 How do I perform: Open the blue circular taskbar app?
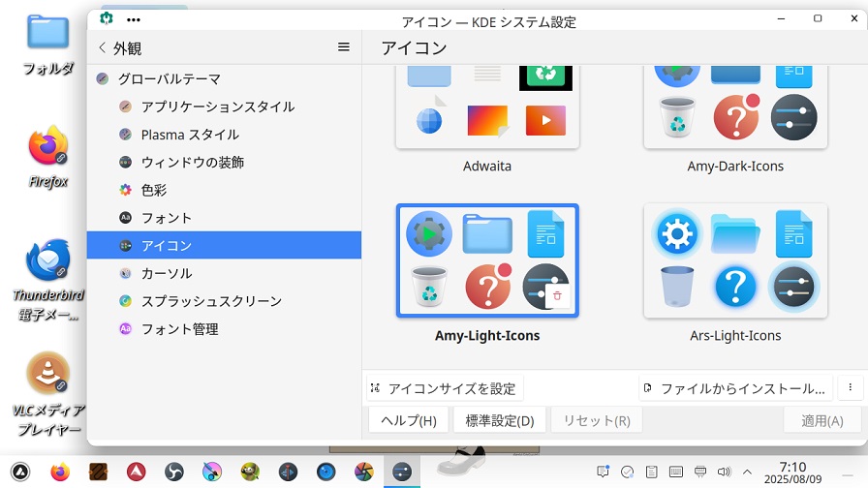point(326,472)
